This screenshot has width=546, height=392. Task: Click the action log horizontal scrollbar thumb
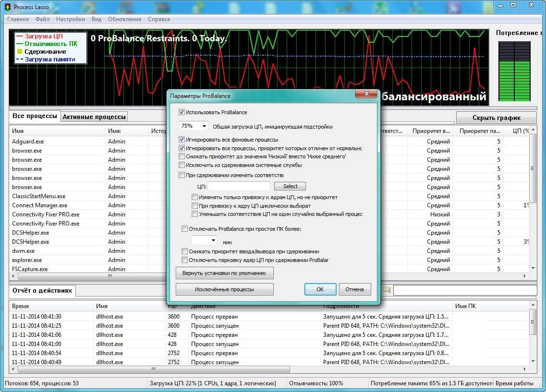(154, 368)
